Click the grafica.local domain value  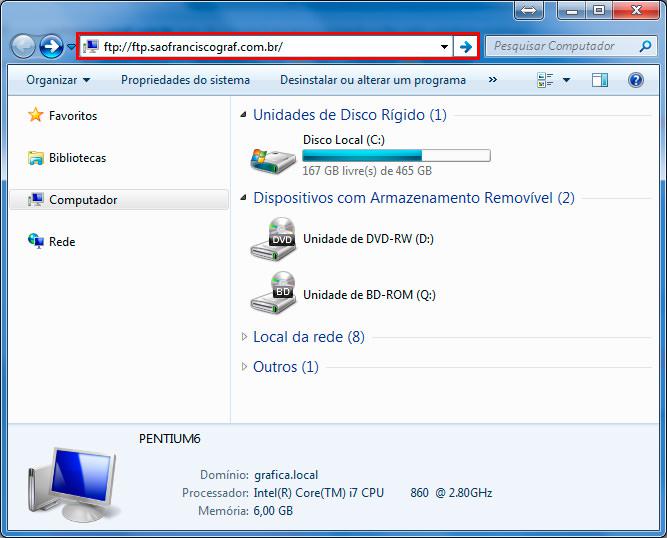[x=286, y=475]
